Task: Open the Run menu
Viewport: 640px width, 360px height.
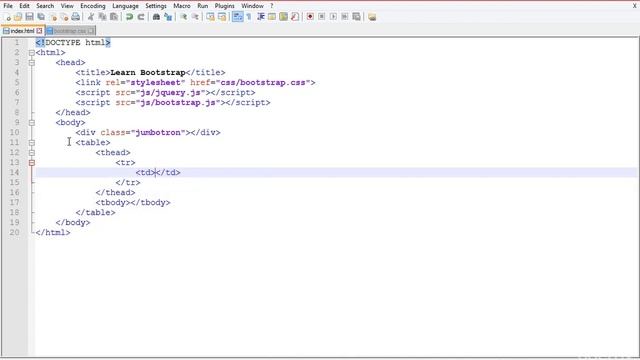Action: click(x=202, y=6)
